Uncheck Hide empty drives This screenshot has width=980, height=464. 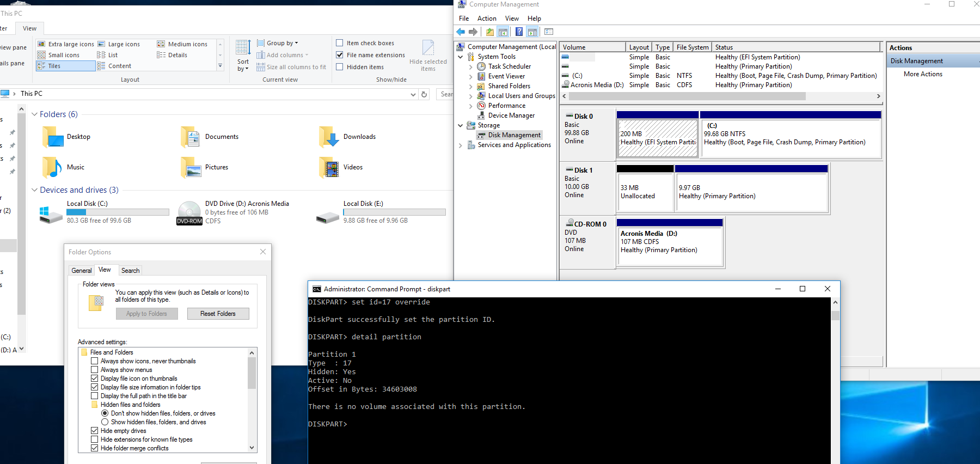tap(95, 431)
